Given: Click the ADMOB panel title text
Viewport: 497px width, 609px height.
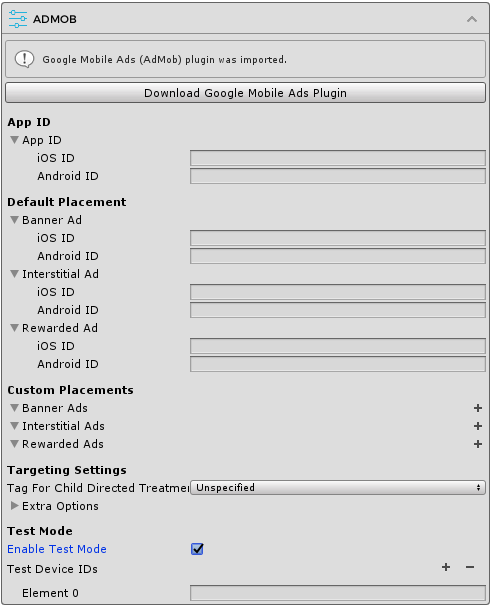Looking at the screenshot, I should pos(55,19).
